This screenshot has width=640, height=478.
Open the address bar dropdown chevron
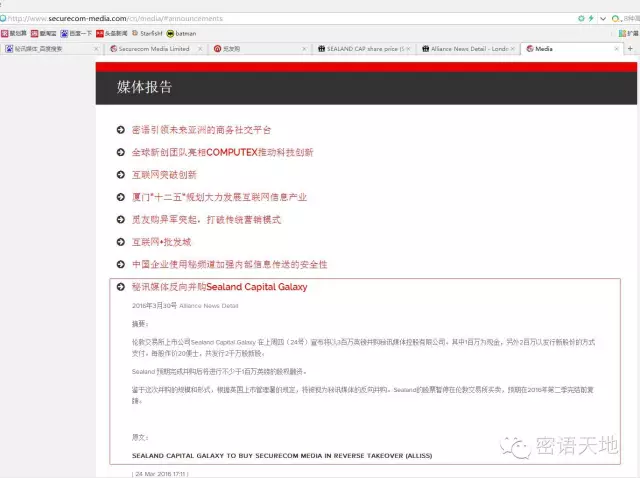click(x=603, y=18)
